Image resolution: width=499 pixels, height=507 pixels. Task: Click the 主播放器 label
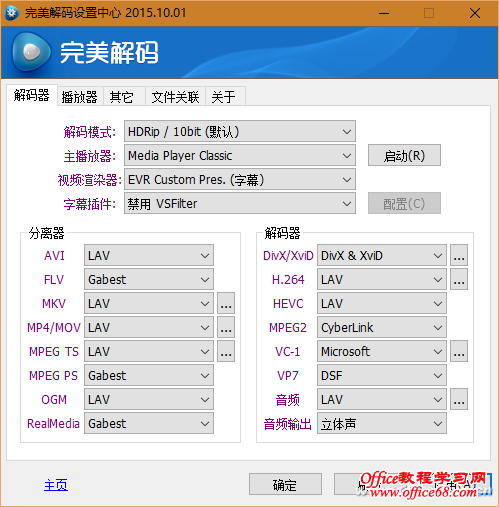tap(90, 156)
